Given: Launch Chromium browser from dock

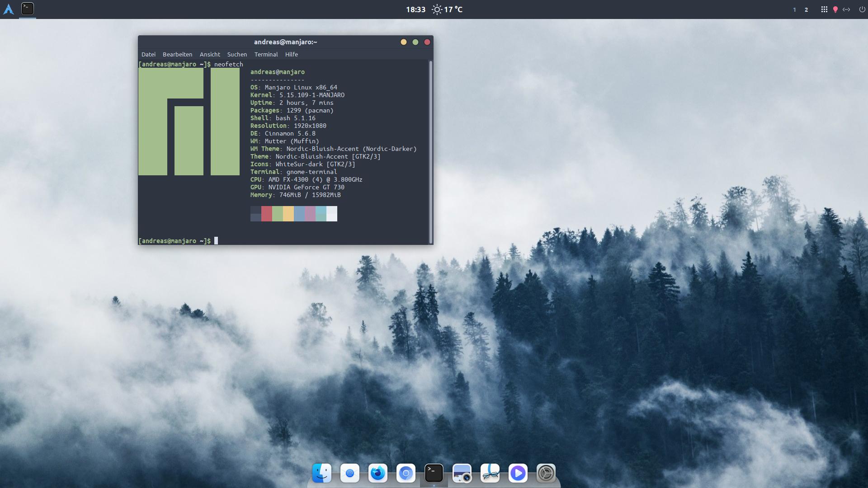Looking at the screenshot, I should coord(406,473).
